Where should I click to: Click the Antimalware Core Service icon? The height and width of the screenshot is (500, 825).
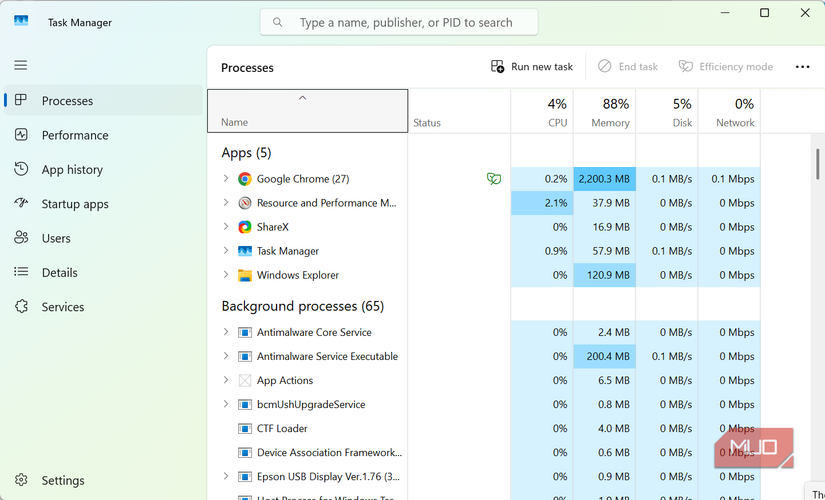[x=245, y=332]
